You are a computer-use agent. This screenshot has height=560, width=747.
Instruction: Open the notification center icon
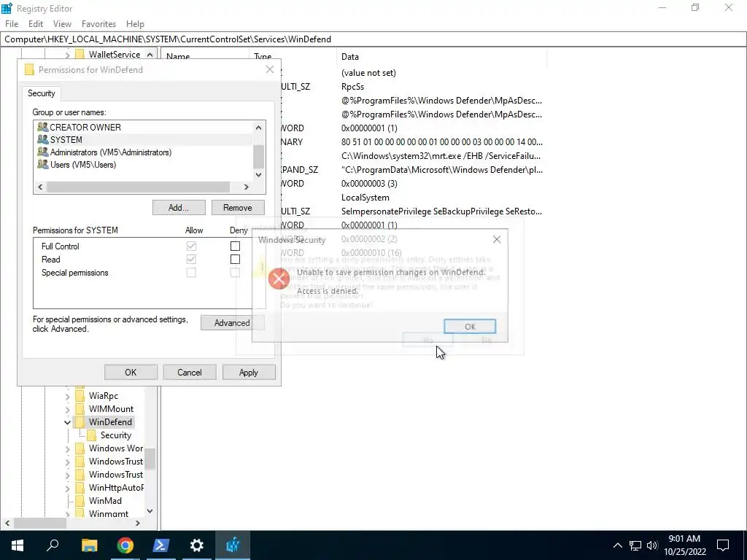(723, 545)
